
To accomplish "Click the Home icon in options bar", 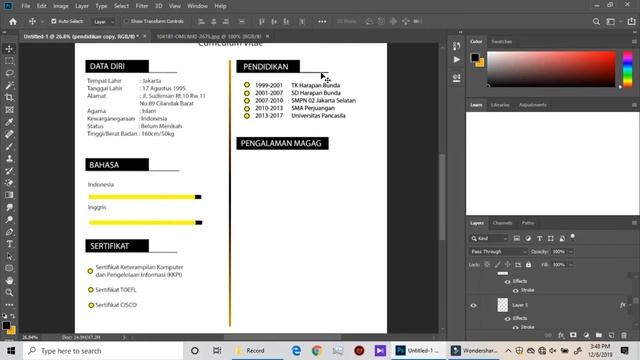I will (13, 22).
